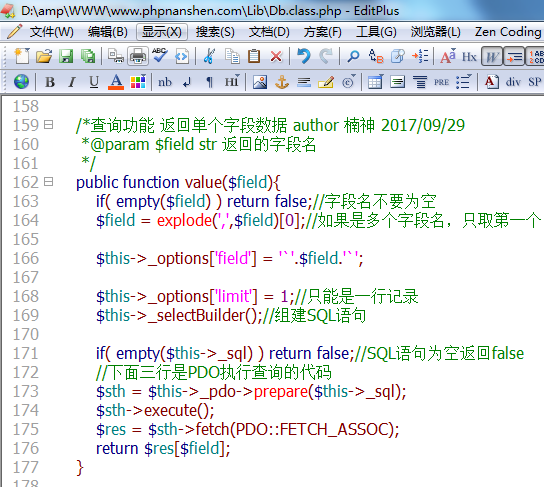This screenshot has height=487, width=544.
Task: Insert a PRE tag
Action: click(x=441, y=82)
